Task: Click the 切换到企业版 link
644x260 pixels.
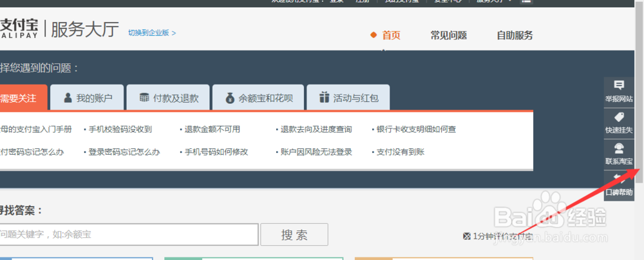Action: pyautogui.click(x=152, y=33)
